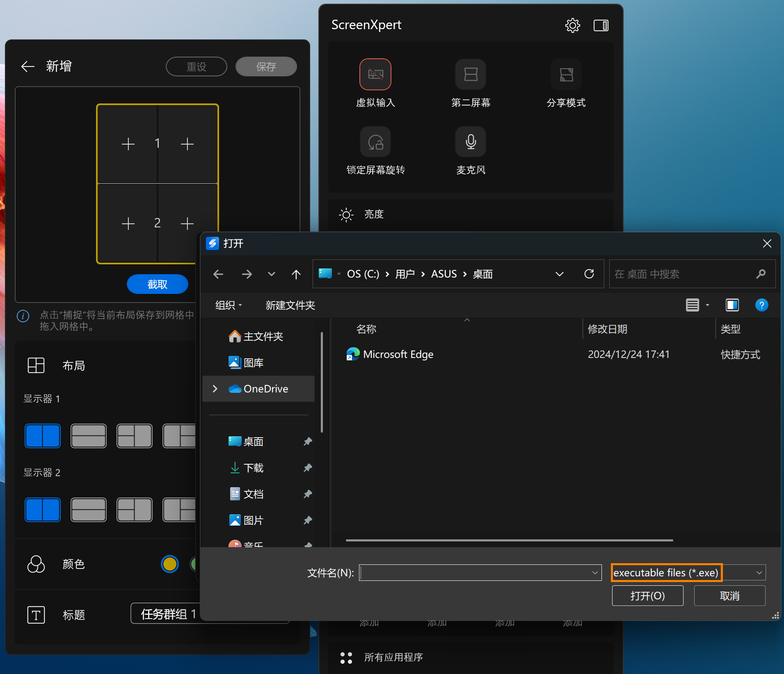
Task: Click the 重设 reset button
Action: pos(197,66)
